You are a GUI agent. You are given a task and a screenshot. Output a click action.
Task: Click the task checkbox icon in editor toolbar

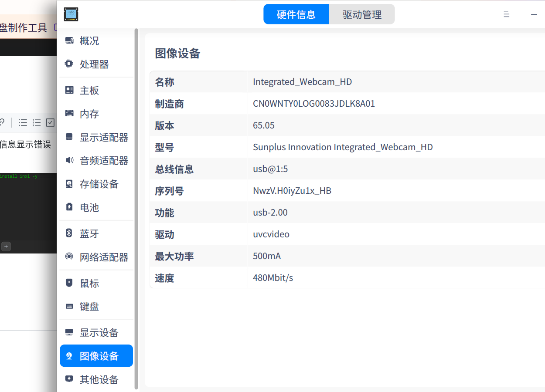coord(50,122)
